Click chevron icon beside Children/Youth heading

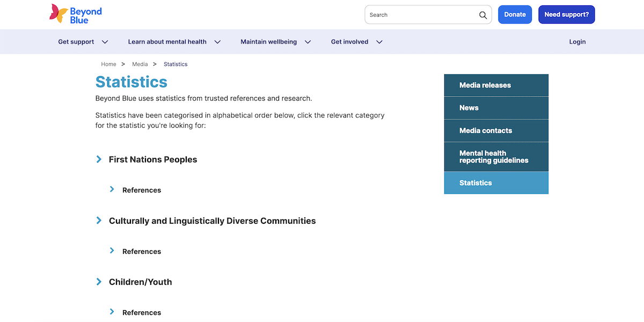coord(99,282)
